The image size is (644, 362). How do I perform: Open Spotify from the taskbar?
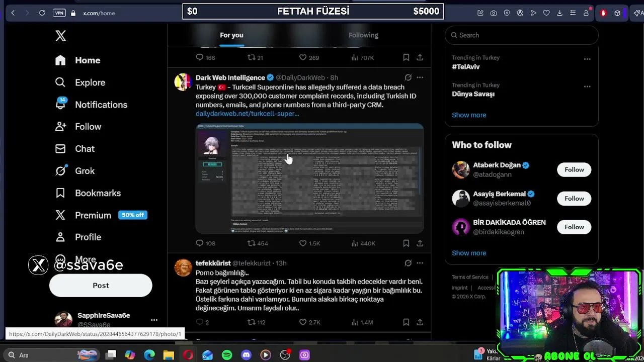click(227, 355)
